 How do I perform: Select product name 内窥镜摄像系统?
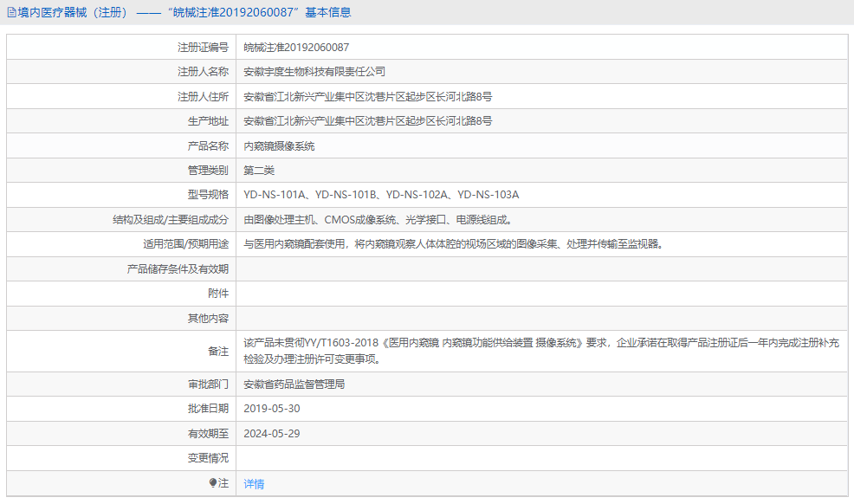(279, 145)
